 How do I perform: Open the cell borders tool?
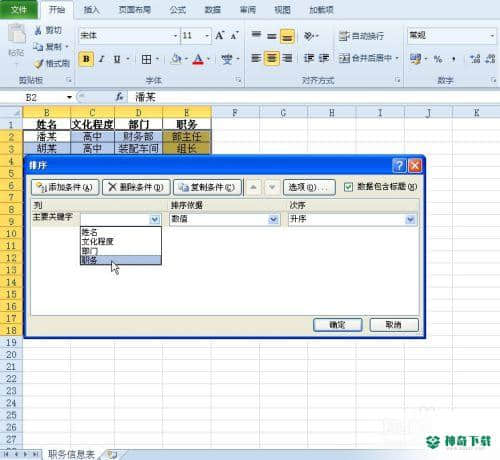146,59
